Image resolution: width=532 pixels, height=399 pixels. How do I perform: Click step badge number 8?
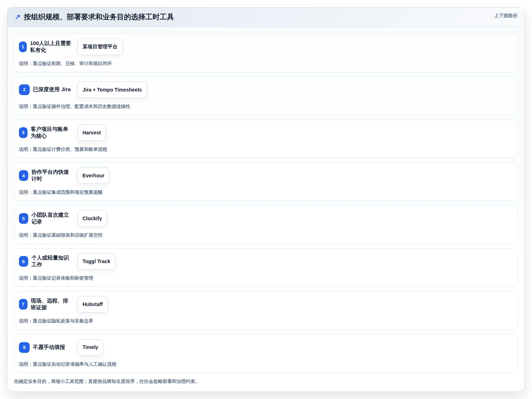tap(24, 348)
